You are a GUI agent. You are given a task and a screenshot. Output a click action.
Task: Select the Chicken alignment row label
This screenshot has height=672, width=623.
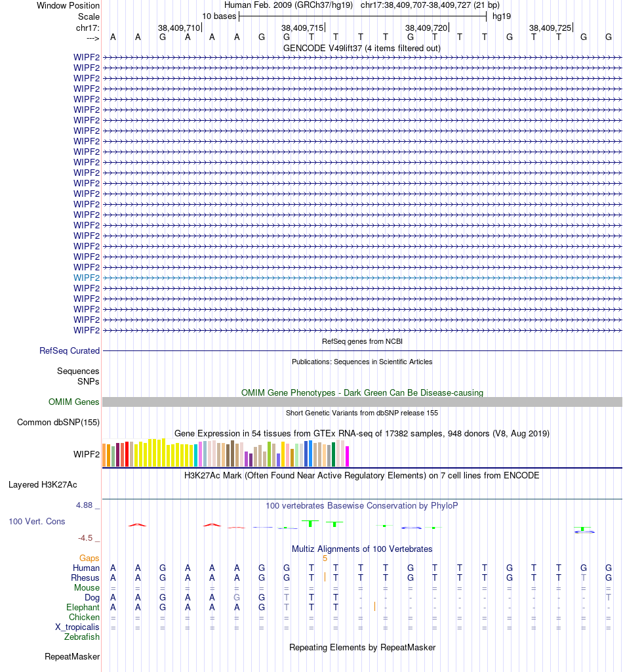click(x=84, y=617)
